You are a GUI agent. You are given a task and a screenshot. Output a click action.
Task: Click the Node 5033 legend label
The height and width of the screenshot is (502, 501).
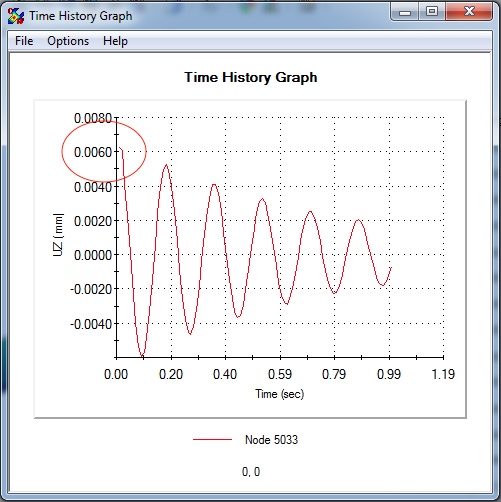[271, 440]
